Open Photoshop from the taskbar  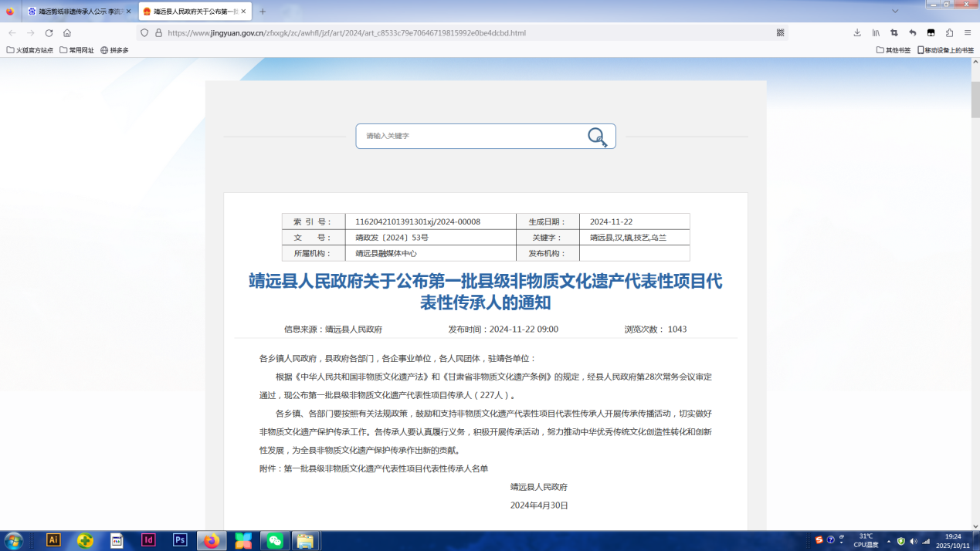180,540
